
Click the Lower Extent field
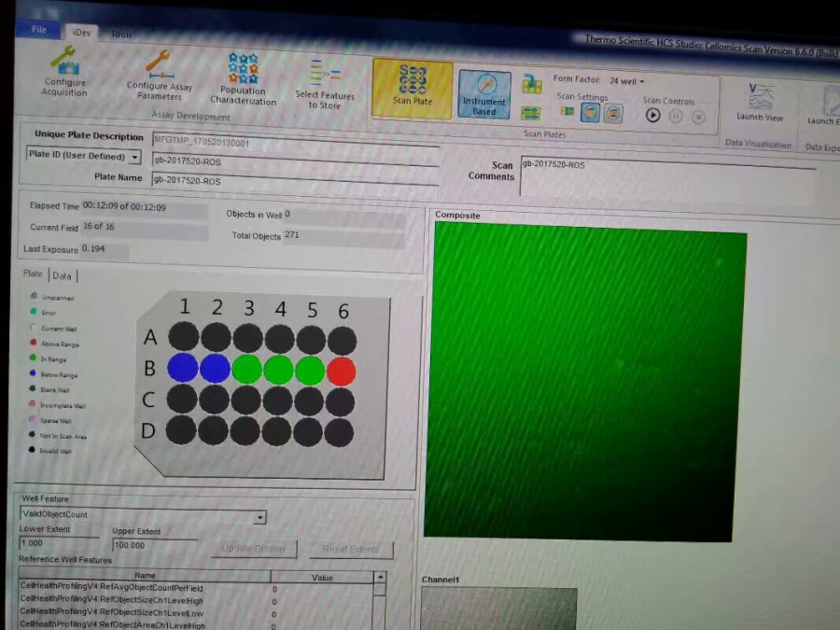click(x=59, y=543)
